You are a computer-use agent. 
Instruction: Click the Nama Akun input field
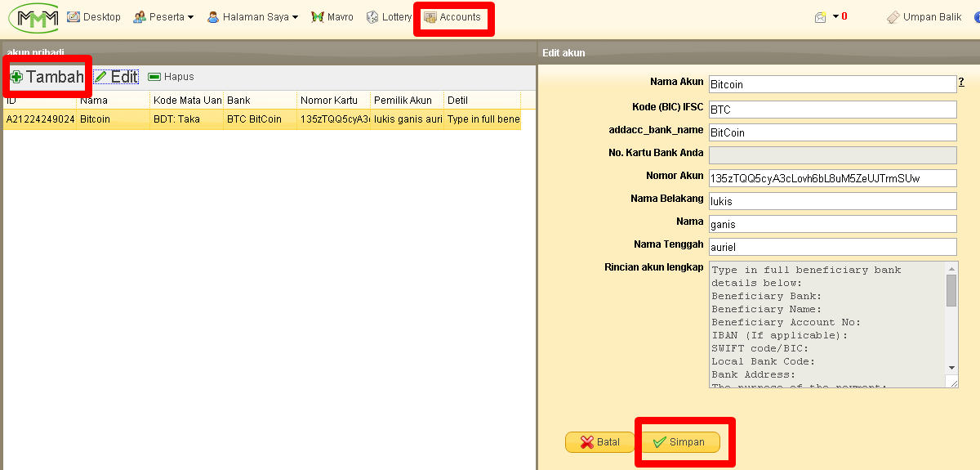(x=831, y=84)
